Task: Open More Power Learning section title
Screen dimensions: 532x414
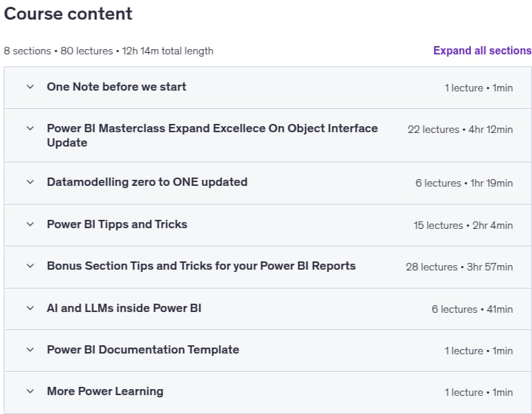Action: point(105,391)
